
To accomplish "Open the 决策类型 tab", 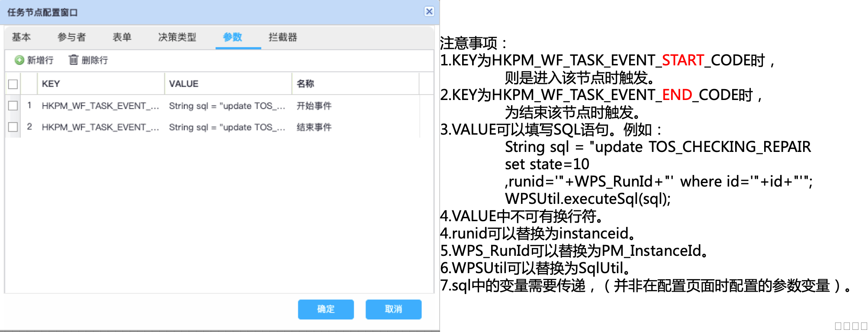I will (x=177, y=37).
